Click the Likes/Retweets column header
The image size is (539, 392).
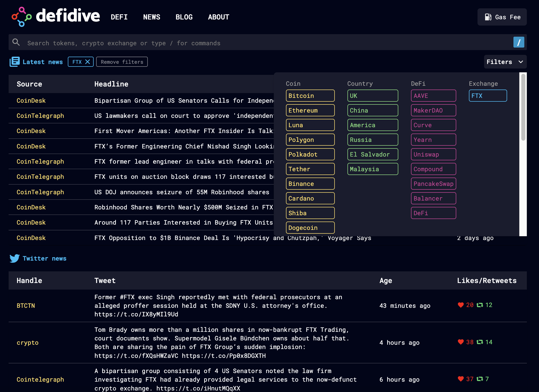(487, 280)
